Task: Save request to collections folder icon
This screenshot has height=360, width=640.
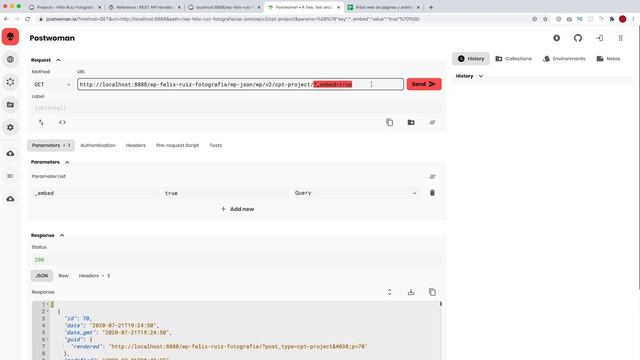Action: 411,122
